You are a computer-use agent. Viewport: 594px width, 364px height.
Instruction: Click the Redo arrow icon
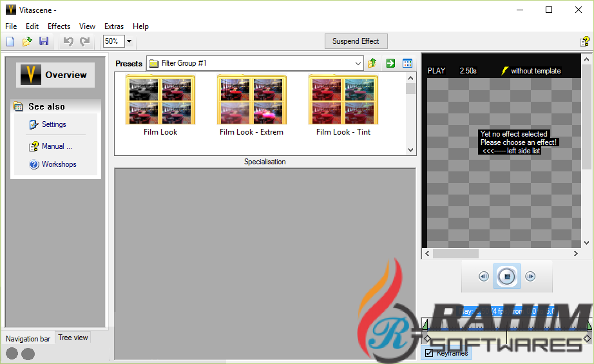85,41
